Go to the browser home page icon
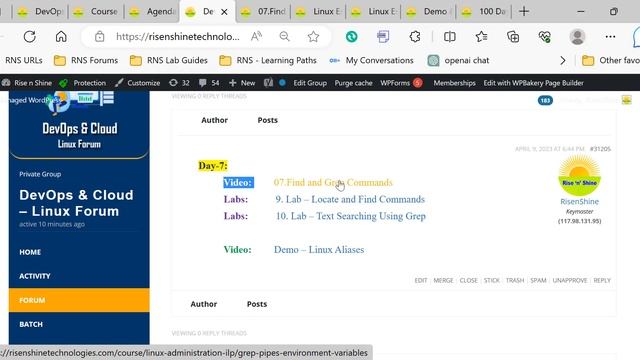Screen dimensions: 640x360 [x=61, y=37]
